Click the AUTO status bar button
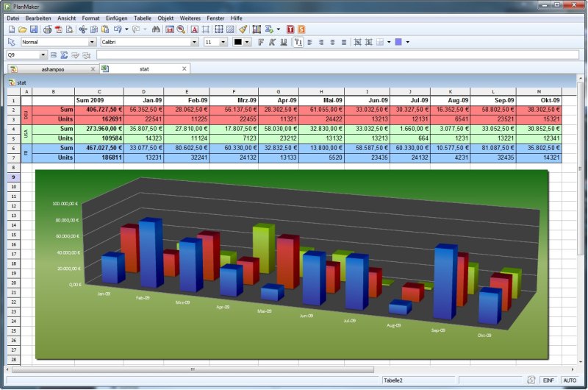The image size is (588, 390). coord(570,380)
